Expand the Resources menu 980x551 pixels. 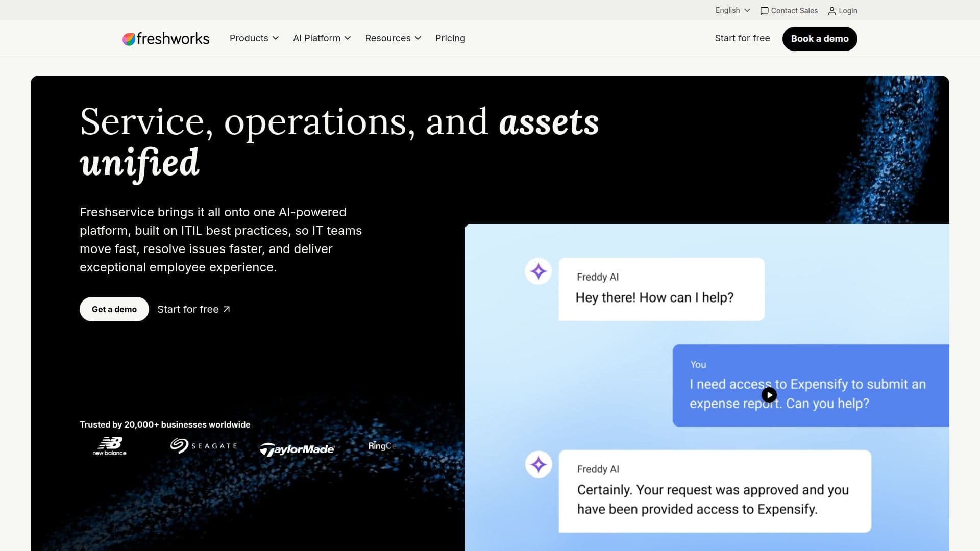[393, 38]
